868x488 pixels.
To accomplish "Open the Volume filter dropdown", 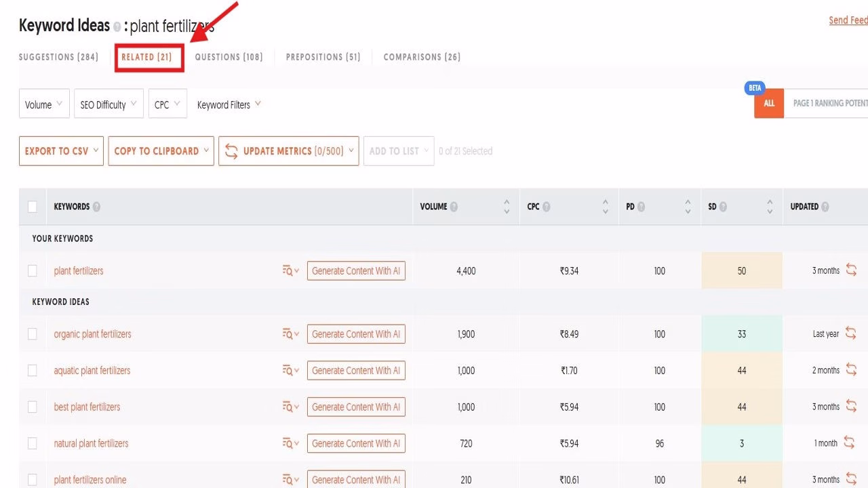I will (44, 104).
